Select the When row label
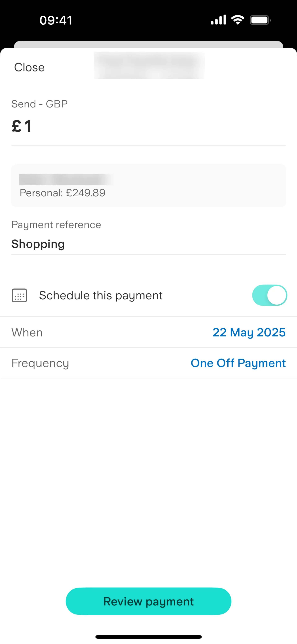The height and width of the screenshot is (644, 297). point(27,332)
